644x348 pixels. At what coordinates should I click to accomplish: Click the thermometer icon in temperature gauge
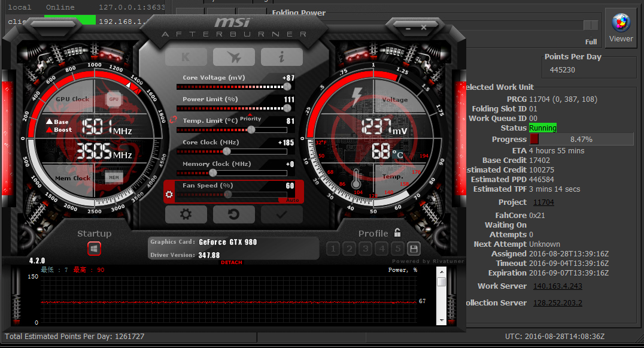click(356, 179)
